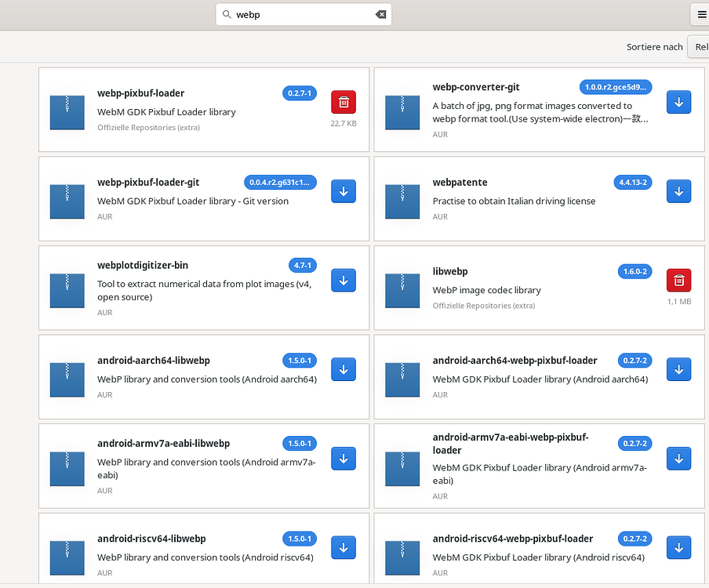Click the trash icon to remove libwebp
This screenshot has height=588, width=709.
coord(678,280)
